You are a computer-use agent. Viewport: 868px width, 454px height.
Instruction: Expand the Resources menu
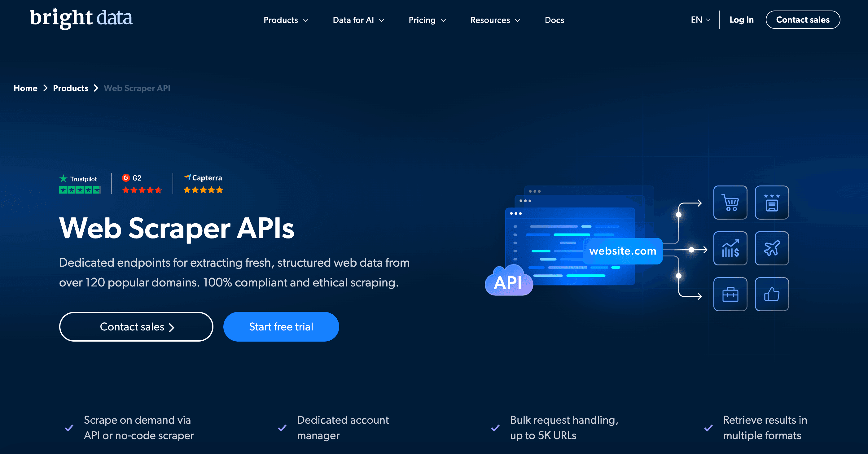(495, 20)
